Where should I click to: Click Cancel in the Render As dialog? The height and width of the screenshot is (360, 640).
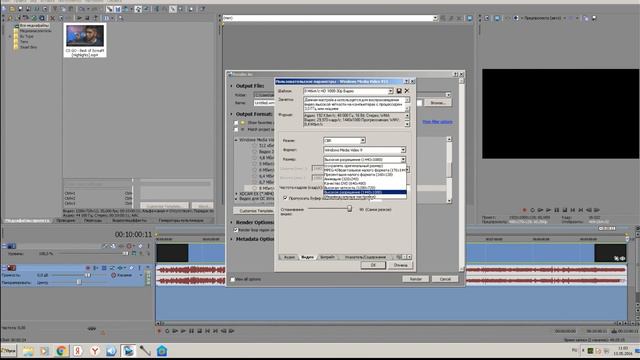click(445, 279)
